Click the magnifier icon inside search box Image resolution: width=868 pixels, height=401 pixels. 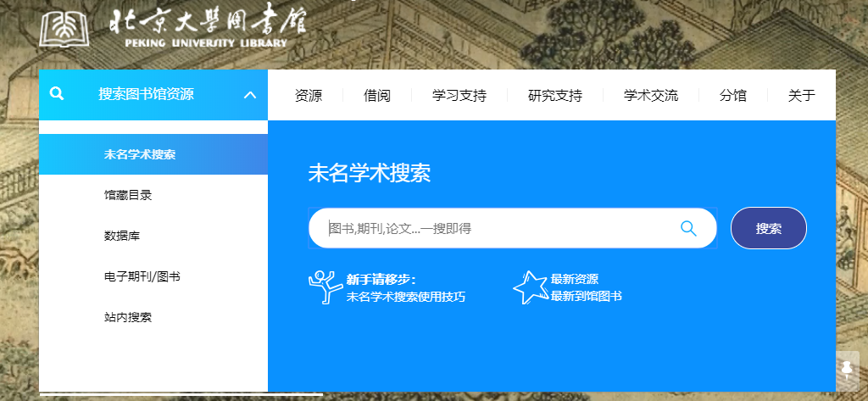pos(688,228)
